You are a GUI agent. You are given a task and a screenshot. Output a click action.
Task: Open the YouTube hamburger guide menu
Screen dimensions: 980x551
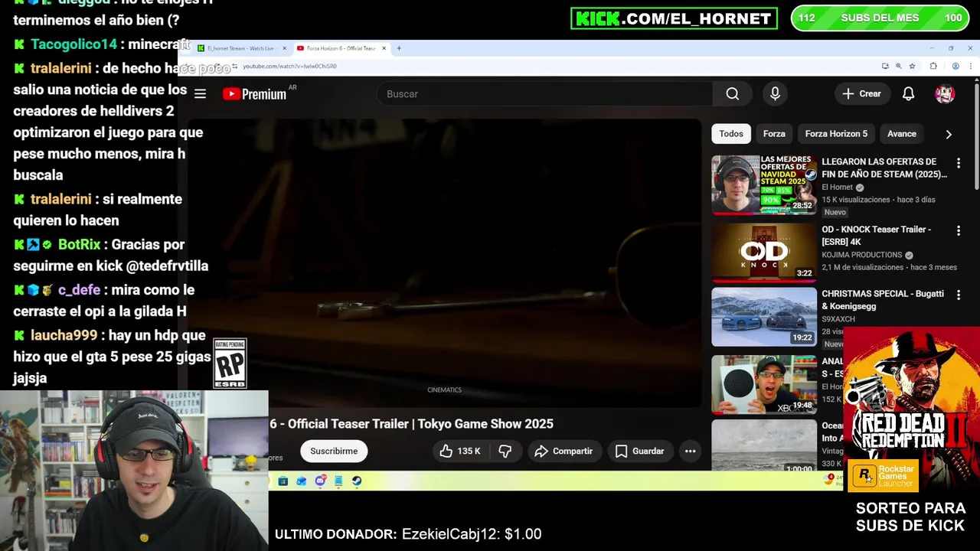[200, 93]
